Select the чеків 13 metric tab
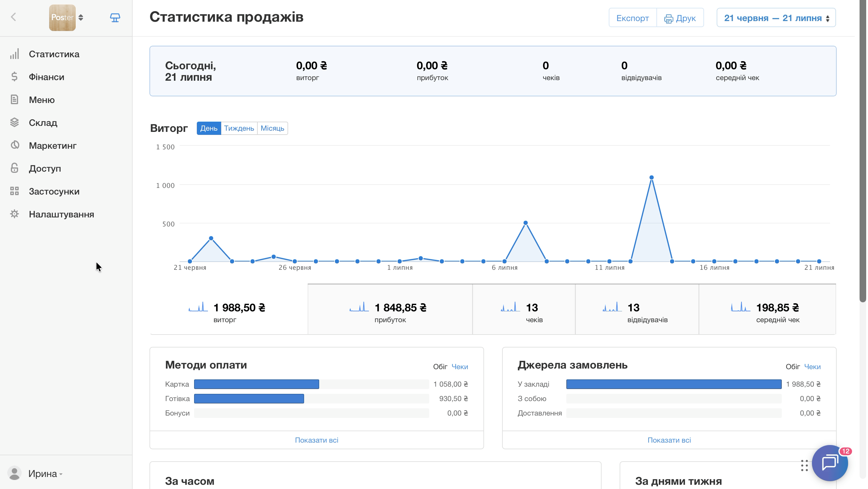The width and height of the screenshot is (868, 489). tap(524, 309)
